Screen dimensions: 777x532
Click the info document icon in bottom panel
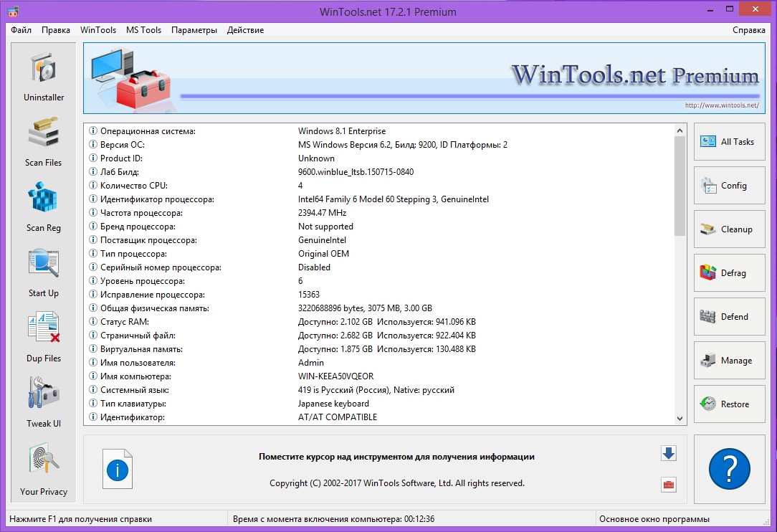coord(118,469)
